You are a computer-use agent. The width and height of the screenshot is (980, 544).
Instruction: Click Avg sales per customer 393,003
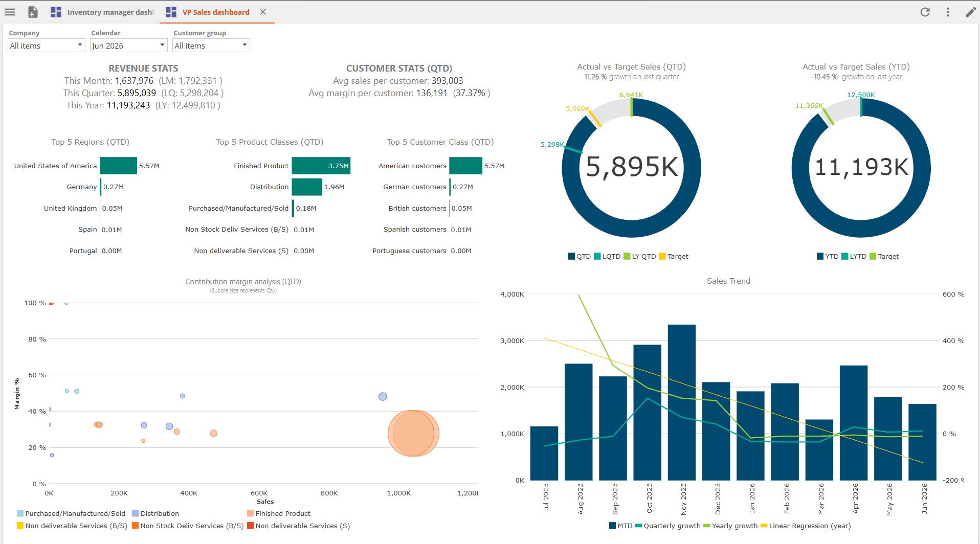click(447, 81)
